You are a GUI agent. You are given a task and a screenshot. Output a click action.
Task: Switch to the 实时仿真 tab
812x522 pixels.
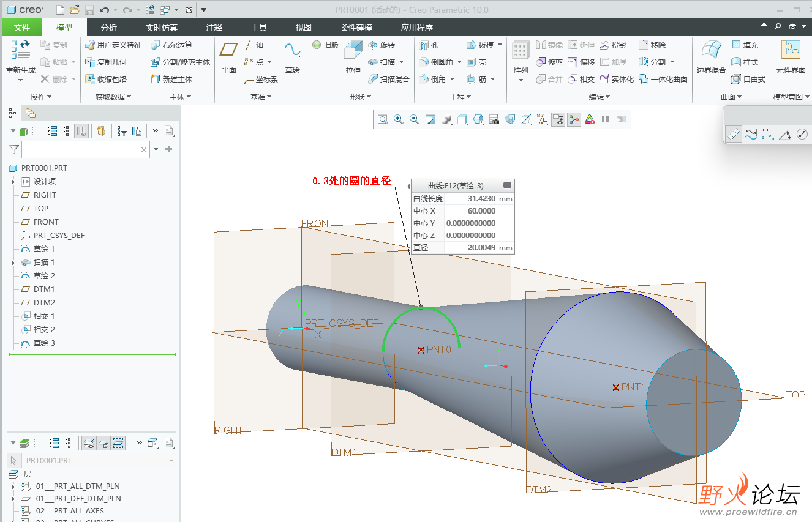click(x=162, y=28)
